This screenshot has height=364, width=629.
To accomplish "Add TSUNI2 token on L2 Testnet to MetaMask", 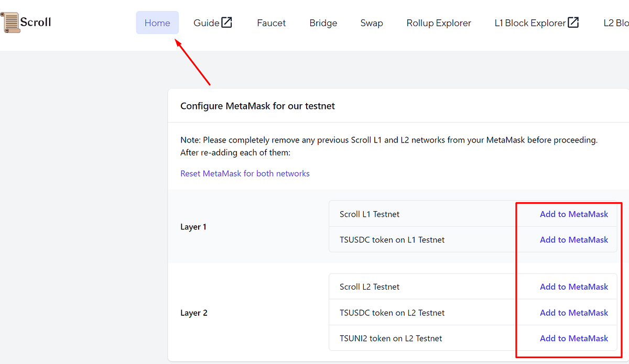I will tap(574, 338).
